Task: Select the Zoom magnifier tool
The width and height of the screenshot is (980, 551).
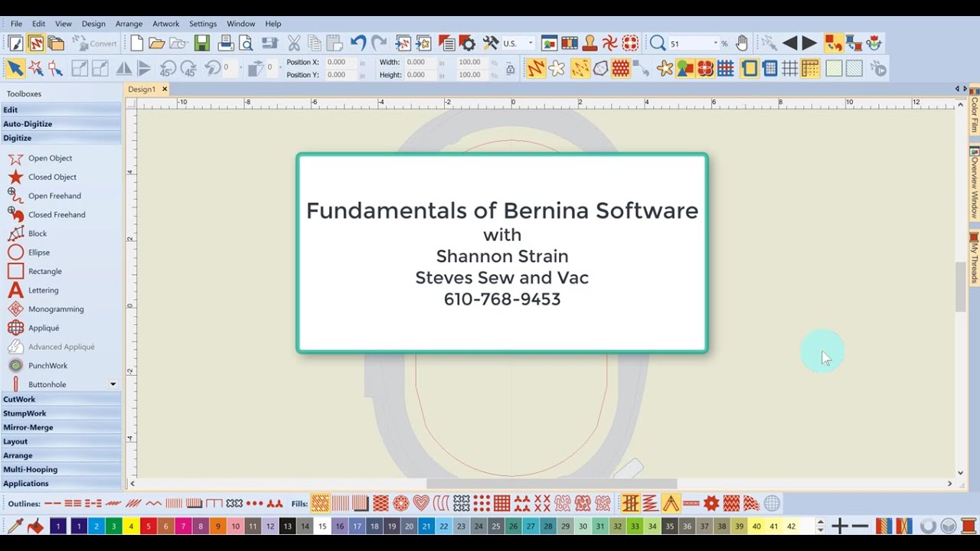Action: pos(657,44)
